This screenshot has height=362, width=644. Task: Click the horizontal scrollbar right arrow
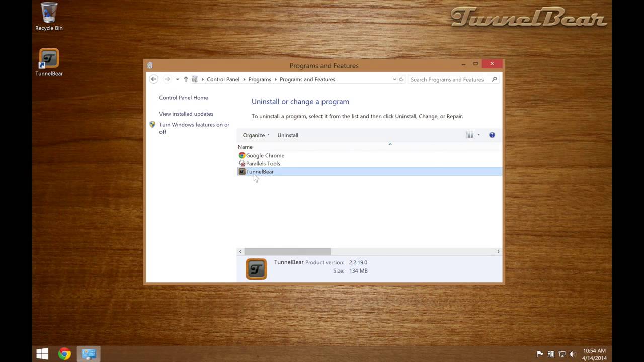point(498,251)
